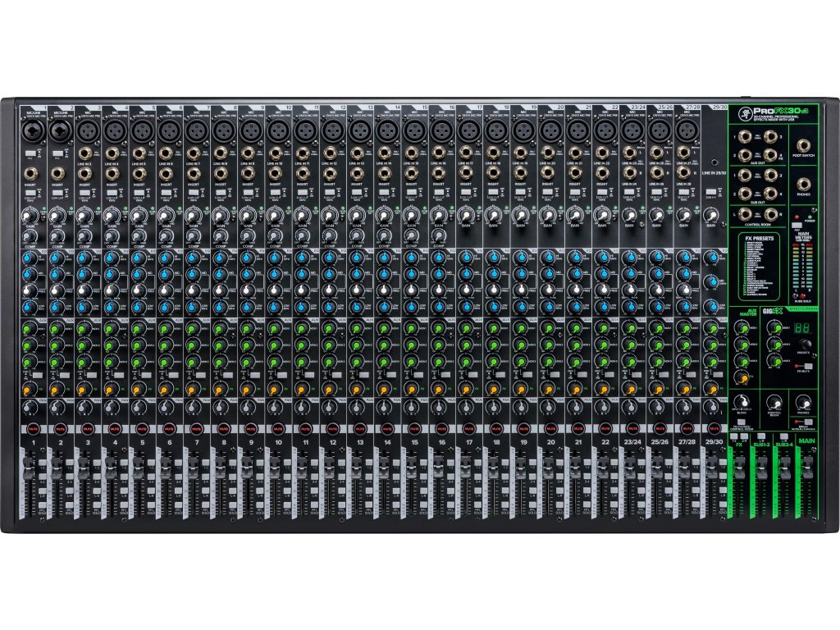Click the SUB OUT 4 jack
The image size is (840, 630).
(770, 194)
